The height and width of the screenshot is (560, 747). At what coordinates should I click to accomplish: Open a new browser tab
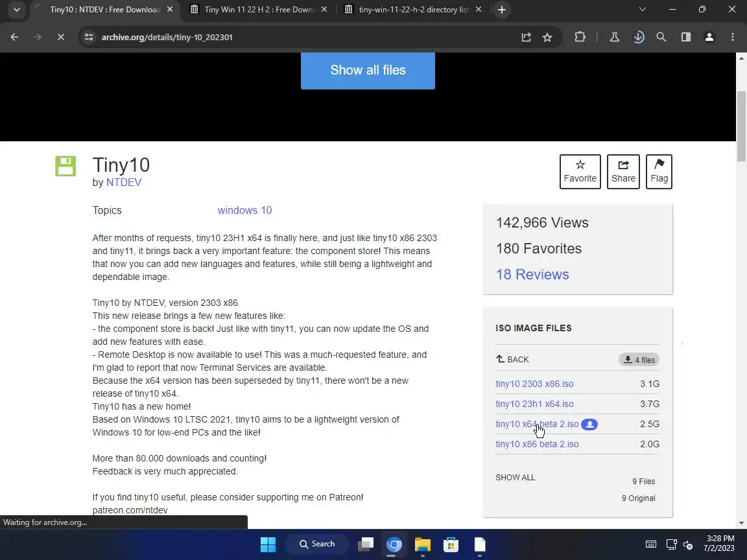tap(502, 10)
